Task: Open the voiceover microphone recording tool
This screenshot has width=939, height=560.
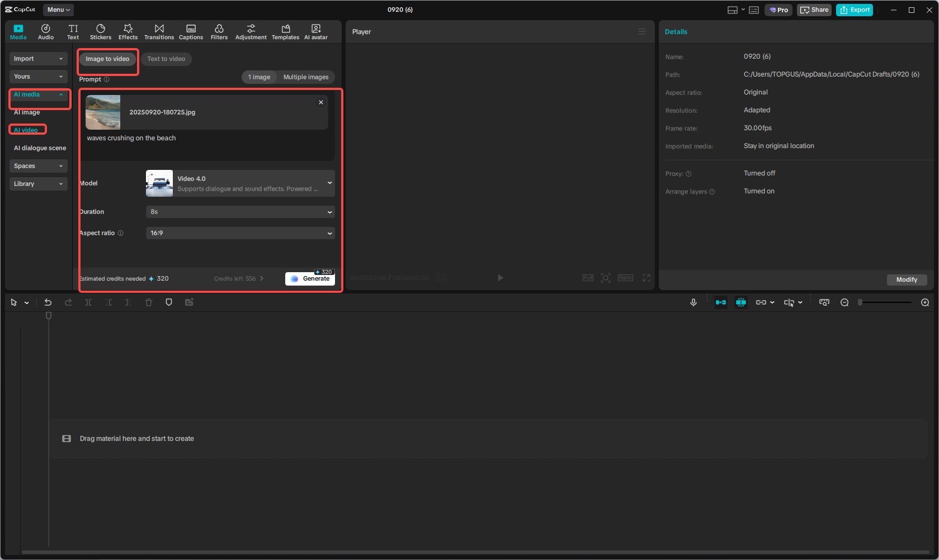Action: [693, 302]
